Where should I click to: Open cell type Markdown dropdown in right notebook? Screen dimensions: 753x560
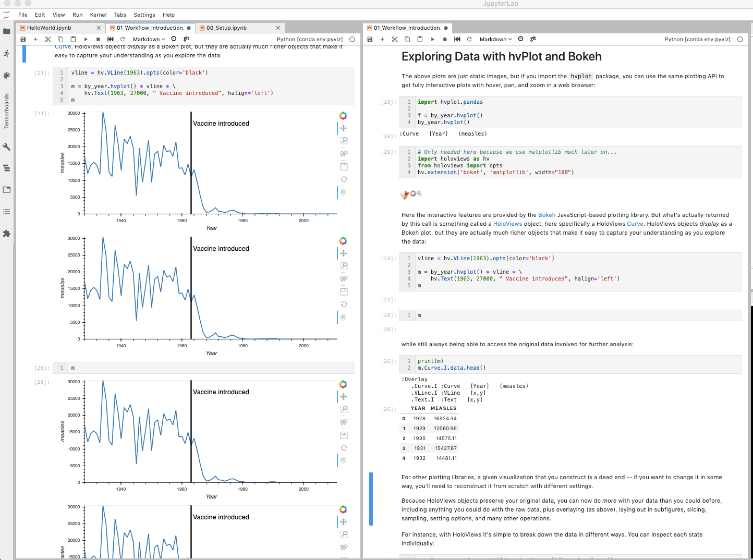tap(495, 39)
